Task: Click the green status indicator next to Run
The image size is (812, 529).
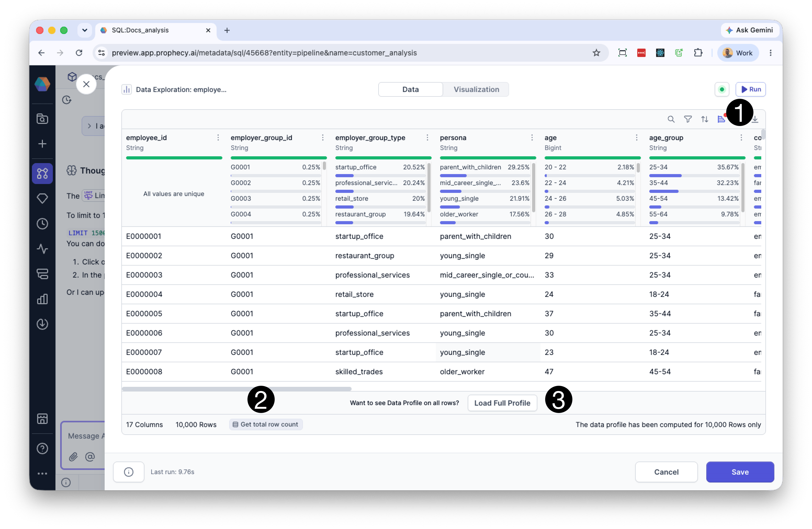Action: click(x=721, y=89)
